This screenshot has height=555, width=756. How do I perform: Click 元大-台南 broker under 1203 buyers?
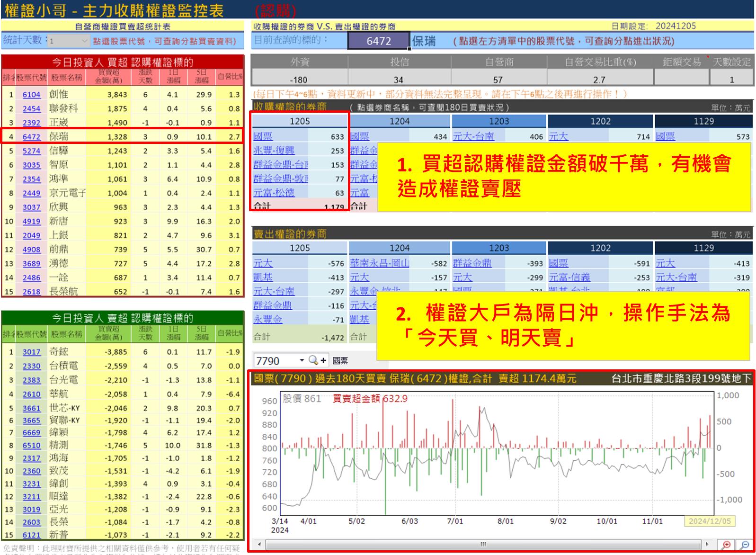pos(473,136)
